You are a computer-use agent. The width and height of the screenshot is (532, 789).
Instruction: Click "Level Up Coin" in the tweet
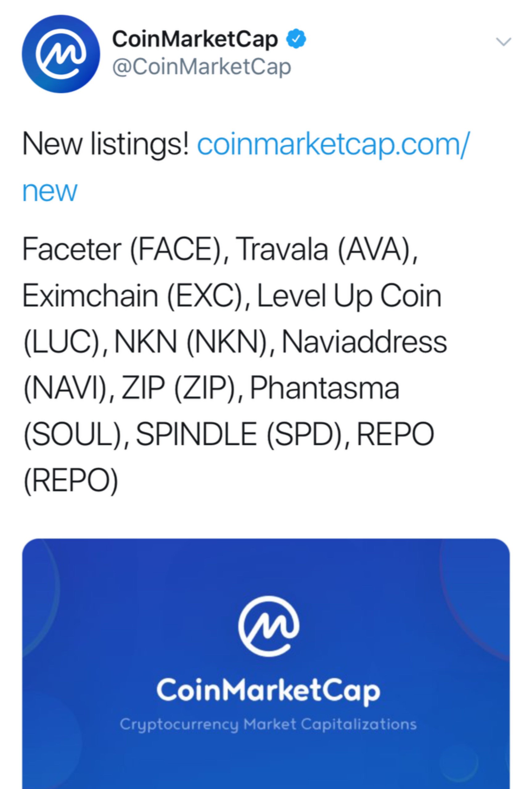click(349, 296)
